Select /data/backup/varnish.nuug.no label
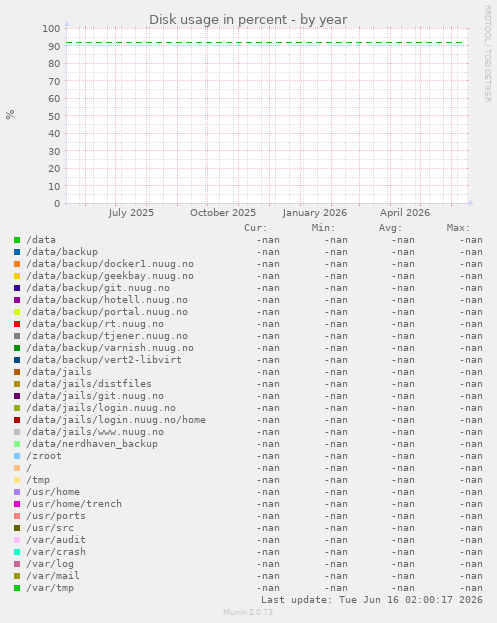Viewport: 497px width, 623px height. [x=110, y=348]
